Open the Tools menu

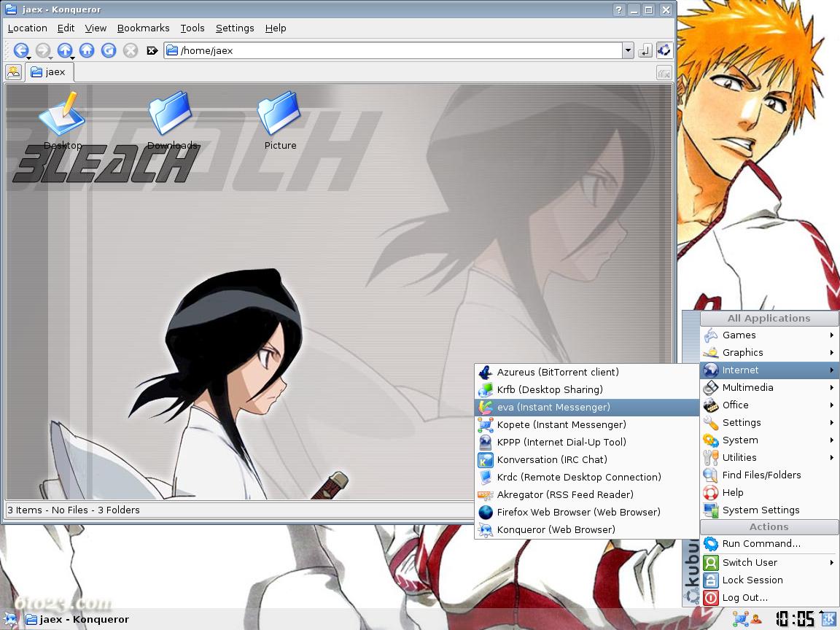pyautogui.click(x=192, y=28)
